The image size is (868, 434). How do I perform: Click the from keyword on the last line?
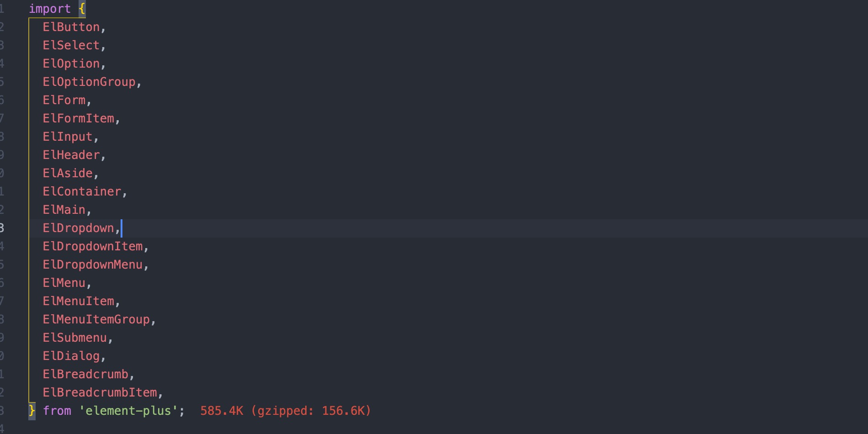[57, 411]
